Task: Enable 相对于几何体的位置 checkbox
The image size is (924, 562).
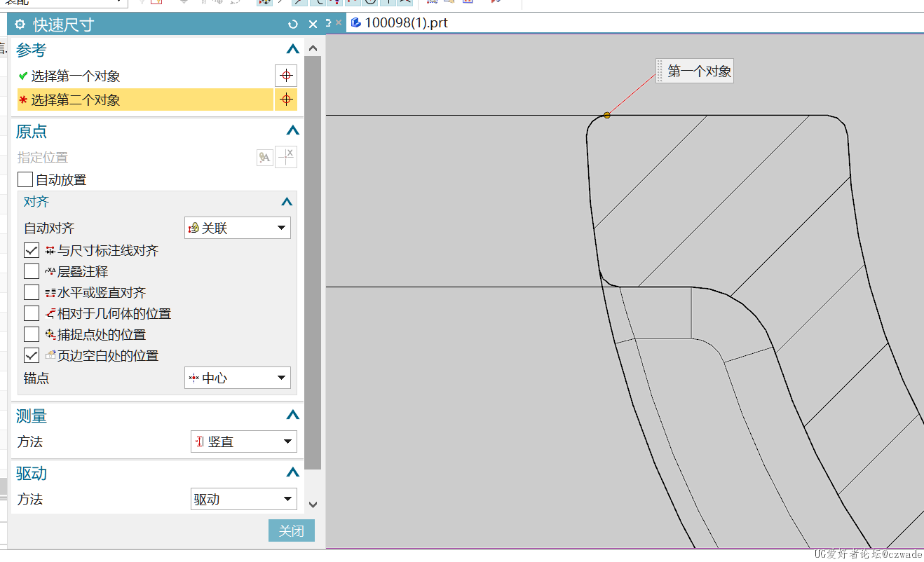Action: 32,313
